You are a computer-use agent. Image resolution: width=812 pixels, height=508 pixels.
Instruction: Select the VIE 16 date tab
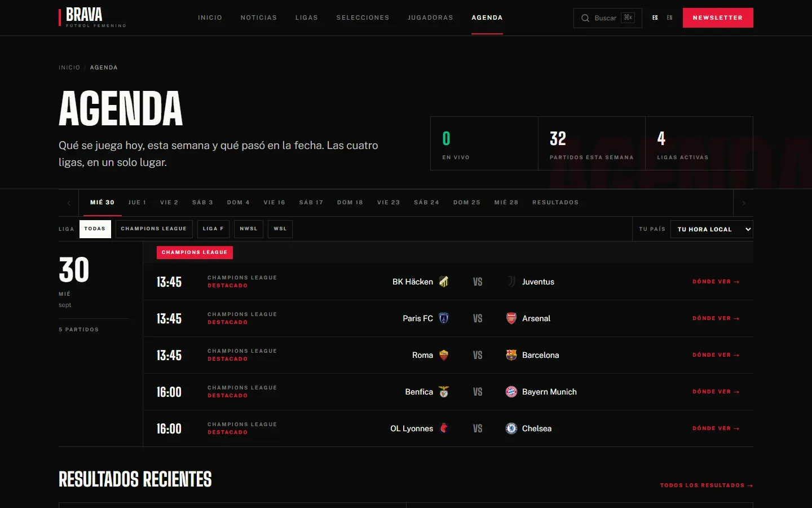tap(275, 203)
